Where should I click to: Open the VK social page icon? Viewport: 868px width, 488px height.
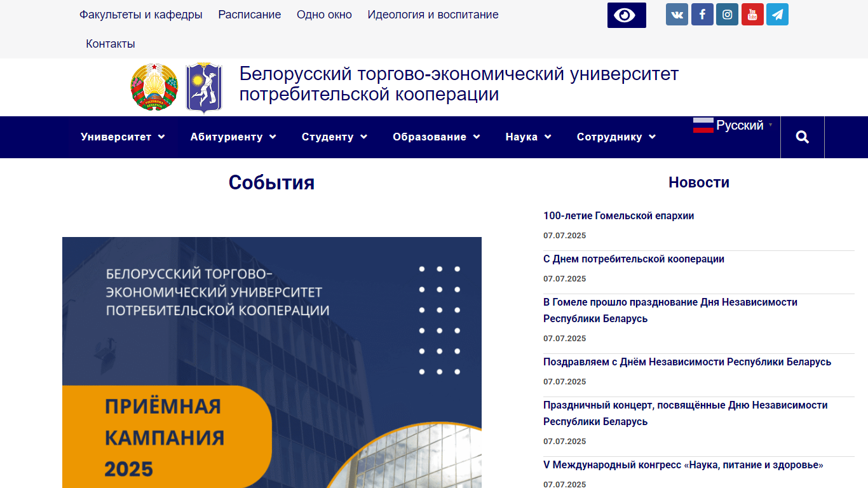click(x=677, y=15)
